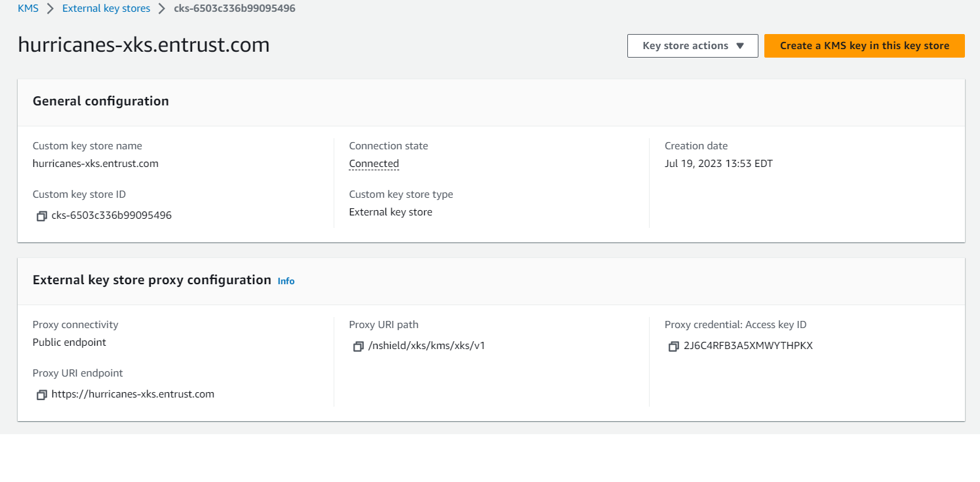Image resolution: width=980 pixels, height=482 pixels.
Task: Select https://hurricanes-xks.entrust.com endpoint text
Action: click(x=133, y=394)
